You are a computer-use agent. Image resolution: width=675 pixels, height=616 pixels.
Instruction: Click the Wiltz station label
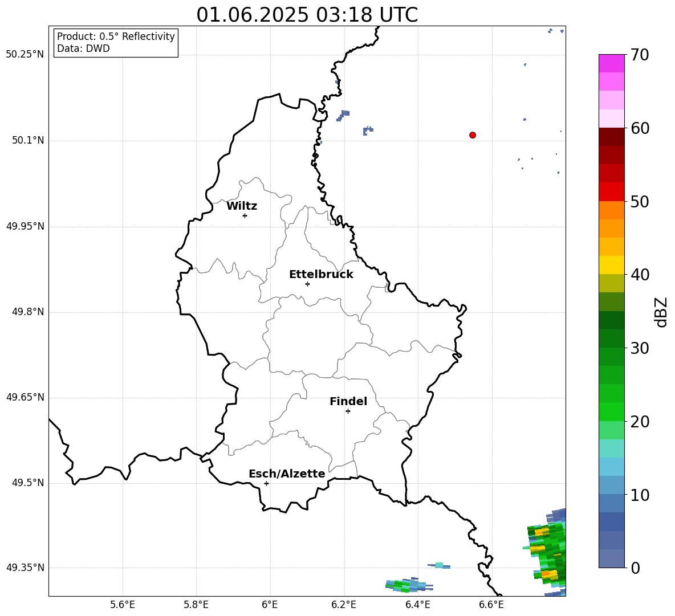point(242,206)
